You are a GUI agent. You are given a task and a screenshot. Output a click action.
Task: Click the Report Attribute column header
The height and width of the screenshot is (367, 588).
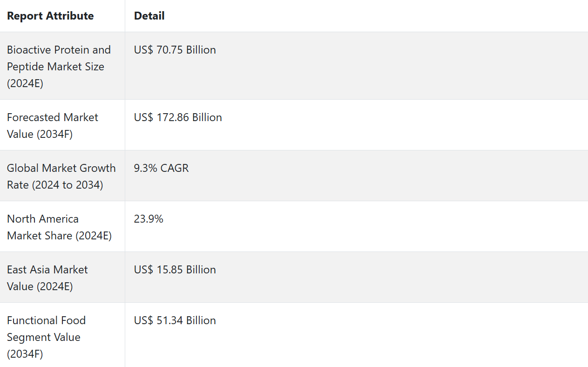pyautogui.click(x=50, y=16)
